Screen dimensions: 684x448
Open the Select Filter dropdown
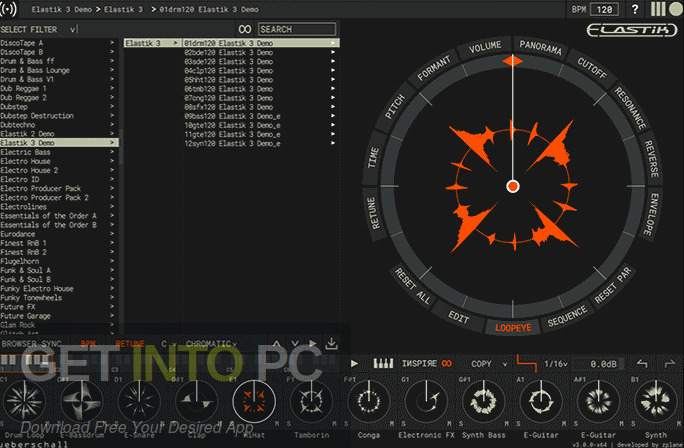click(38, 29)
